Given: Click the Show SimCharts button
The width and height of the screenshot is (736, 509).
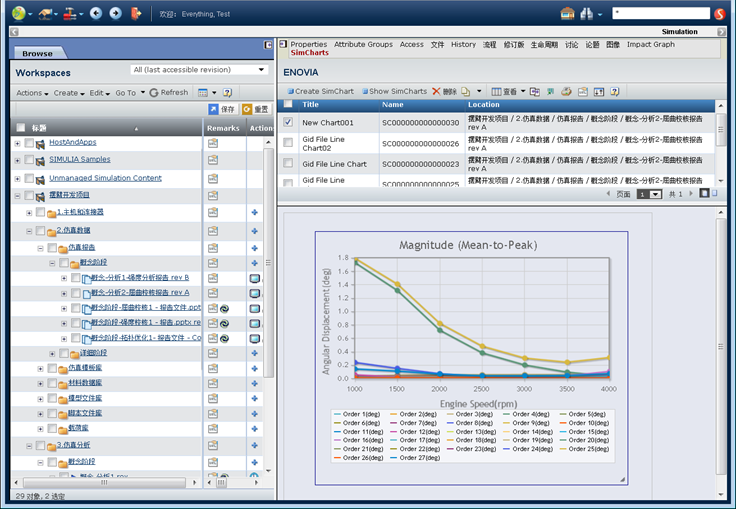Looking at the screenshot, I should (x=394, y=91).
